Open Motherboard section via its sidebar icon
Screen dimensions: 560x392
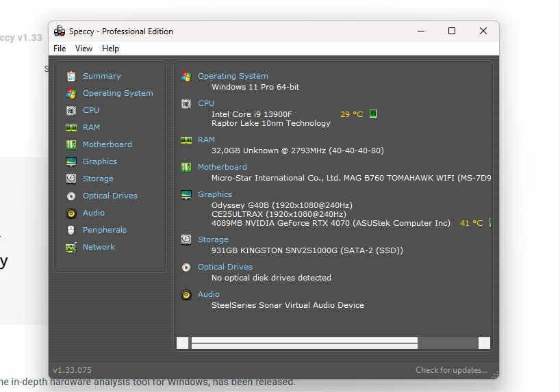[x=71, y=144]
